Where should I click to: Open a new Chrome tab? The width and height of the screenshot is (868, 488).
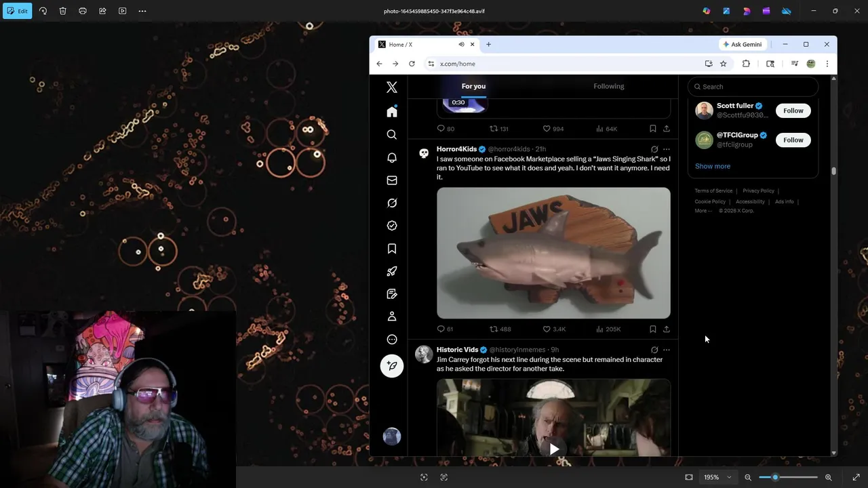point(488,45)
